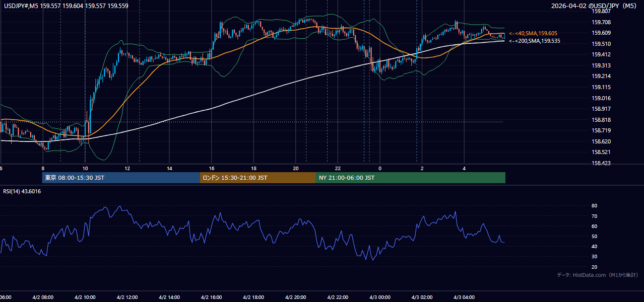Click the USDJPY#,M5 chart title text

(66, 6)
